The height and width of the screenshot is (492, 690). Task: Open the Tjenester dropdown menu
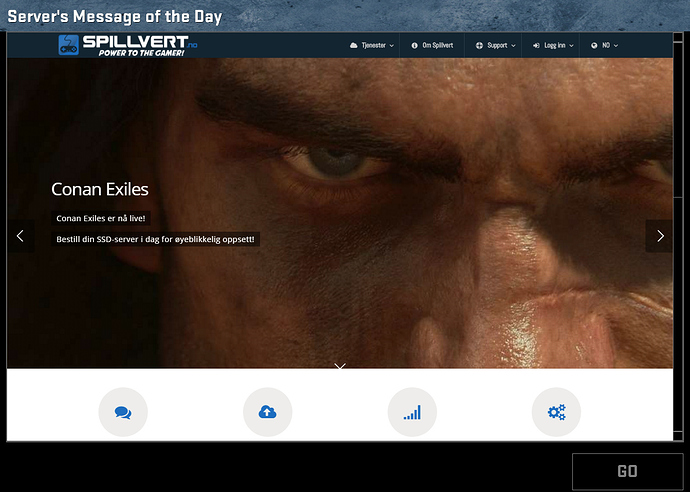[x=372, y=45]
